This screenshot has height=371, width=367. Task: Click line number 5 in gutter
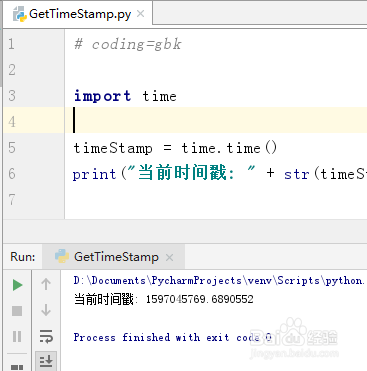(x=12, y=148)
